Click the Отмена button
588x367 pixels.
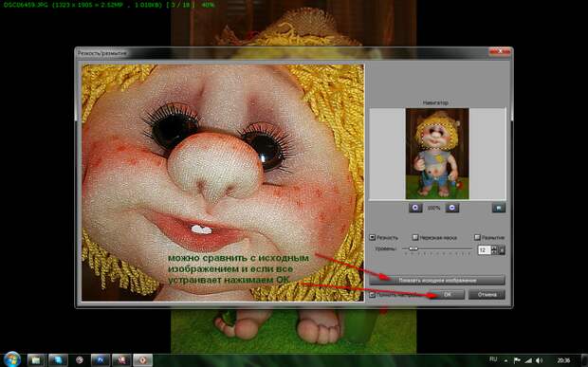pos(487,295)
